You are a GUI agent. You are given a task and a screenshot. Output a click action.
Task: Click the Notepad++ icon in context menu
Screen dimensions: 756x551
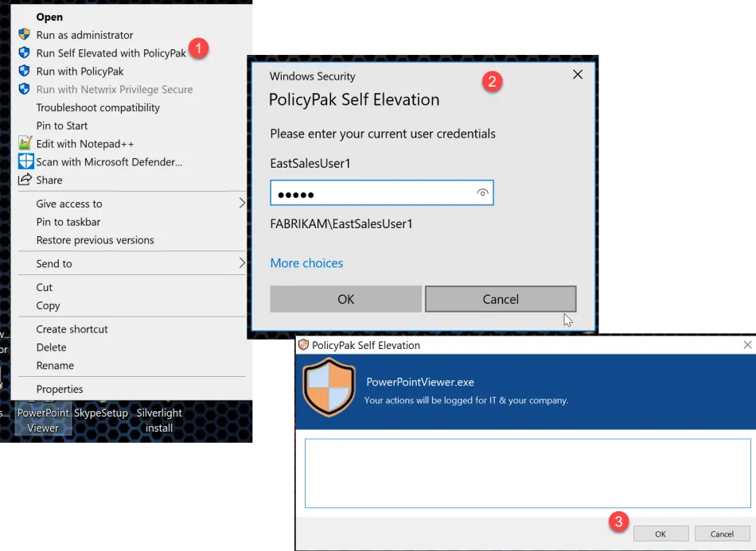coord(24,144)
